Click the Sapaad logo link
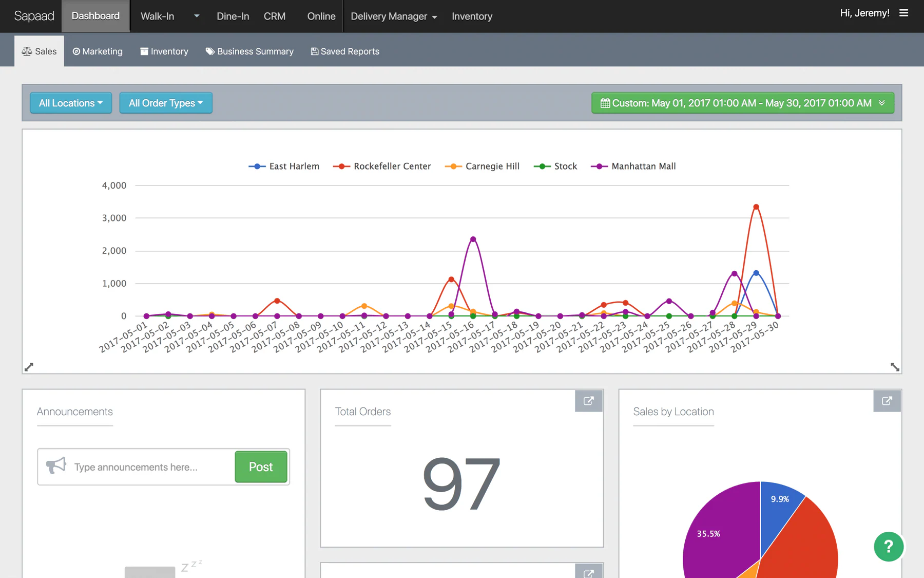The image size is (924, 578). 34,16
